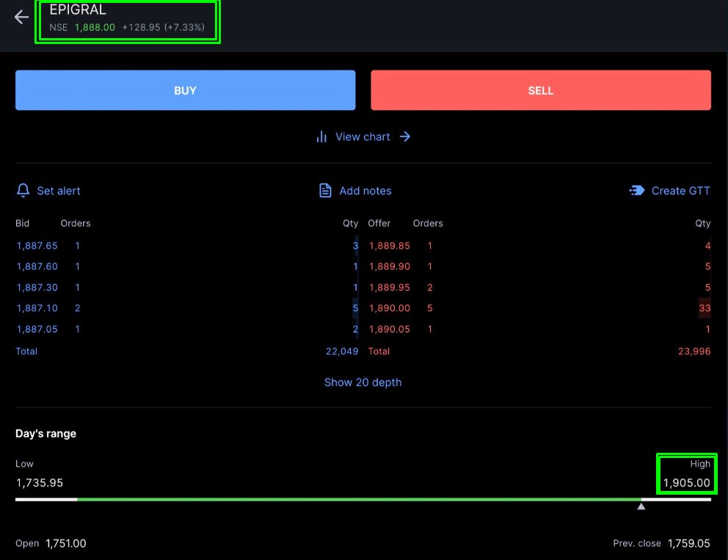The image size is (728, 560).
Task: Click the Bid column header
Action: (22, 223)
